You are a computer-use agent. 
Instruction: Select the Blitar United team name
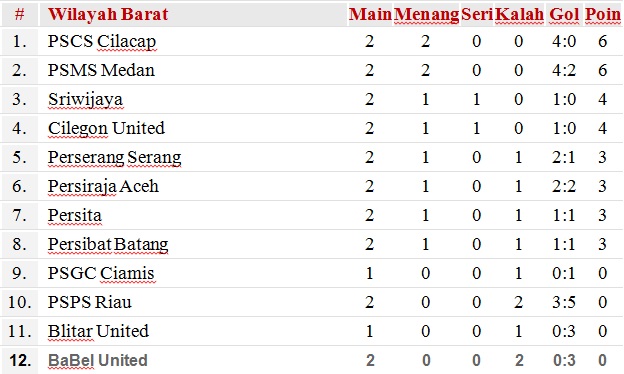point(98,331)
